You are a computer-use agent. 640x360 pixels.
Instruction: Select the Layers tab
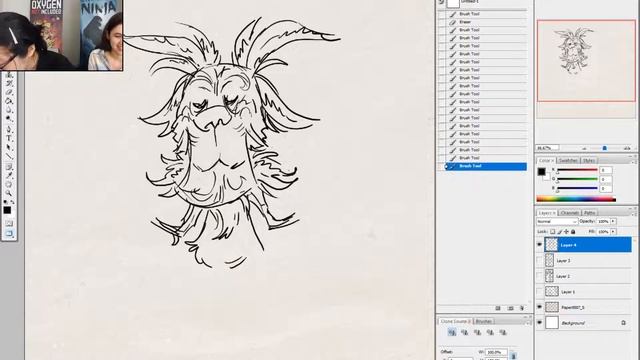click(x=547, y=213)
